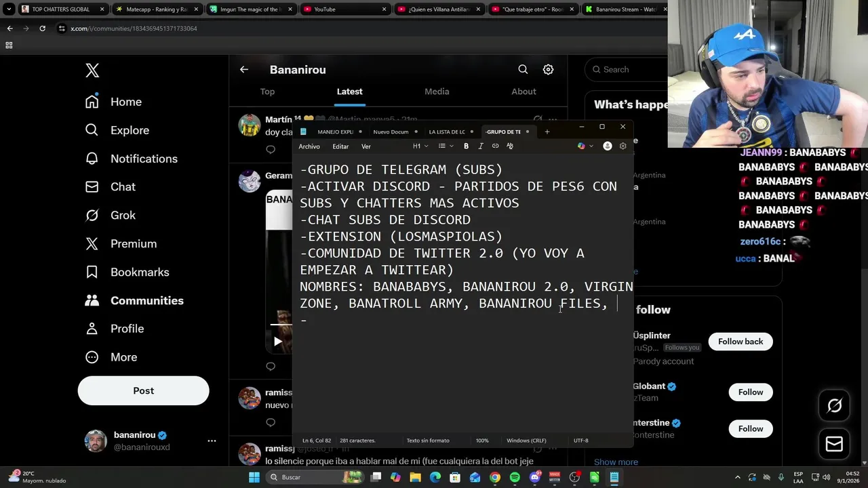The height and width of the screenshot is (488, 868).
Task: Open Notepad Archivo menu
Action: (309, 146)
